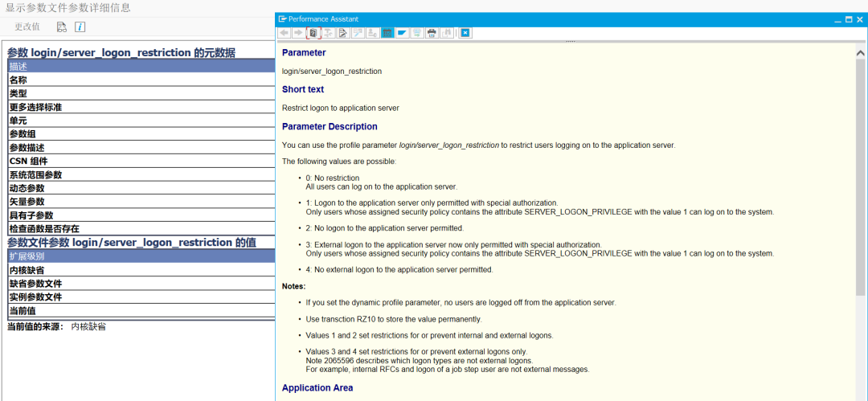Viewport: 868px width, 401px height.
Task: Click the 'Short text' heading
Action: 303,89
